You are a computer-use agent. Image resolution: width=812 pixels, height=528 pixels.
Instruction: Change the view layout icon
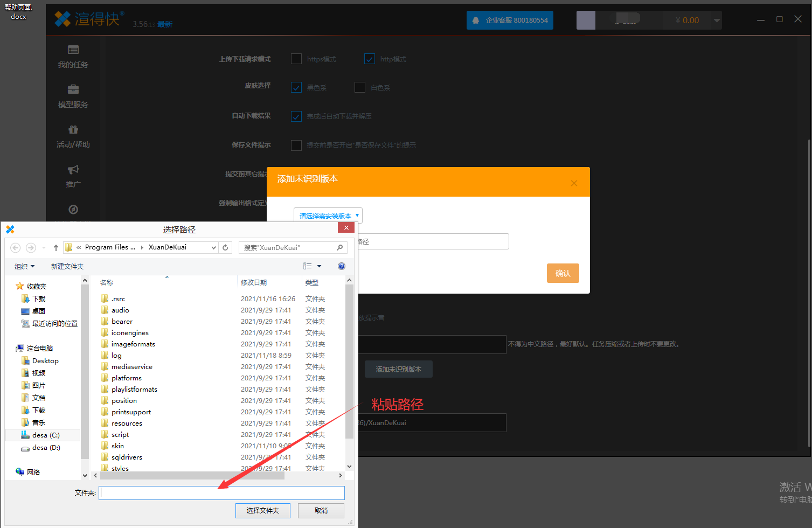(308, 266)
